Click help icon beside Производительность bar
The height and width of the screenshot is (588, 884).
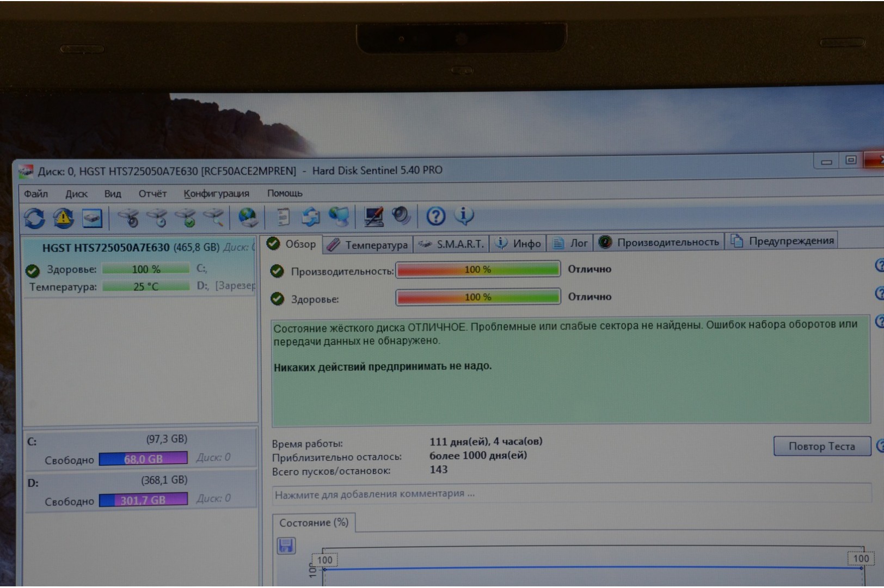click(x=879, y=265)
